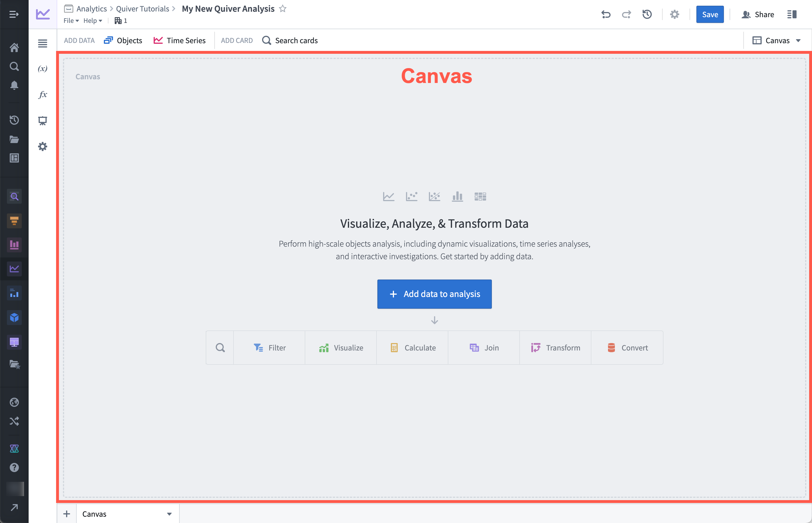Choose the Filter card category

tap(269, 348)
